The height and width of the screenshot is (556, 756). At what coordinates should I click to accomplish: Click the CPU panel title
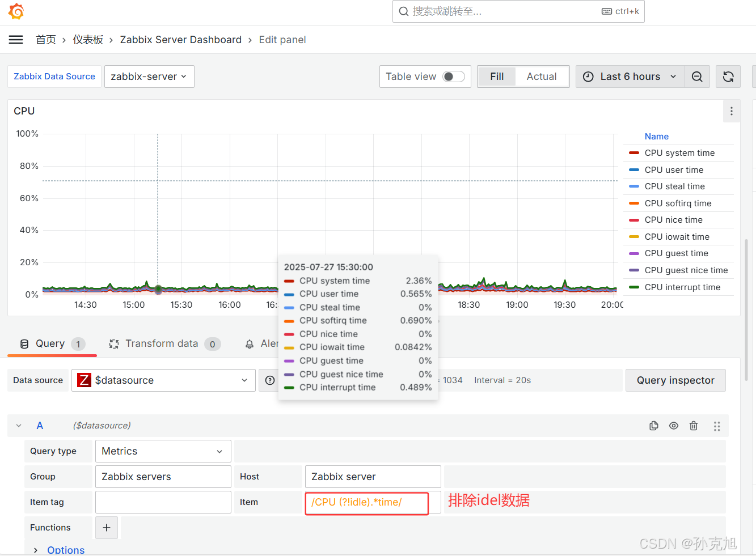24,111
